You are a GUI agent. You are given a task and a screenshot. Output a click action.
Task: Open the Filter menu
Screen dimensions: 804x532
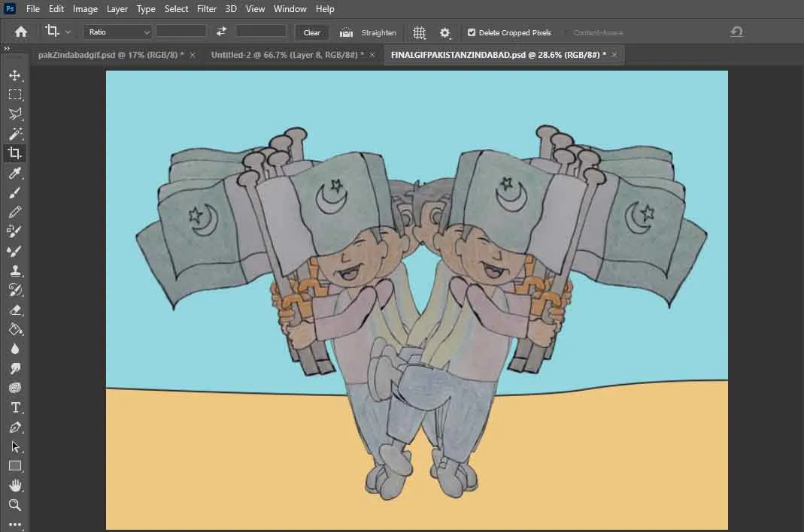click(x=205, y=9)
